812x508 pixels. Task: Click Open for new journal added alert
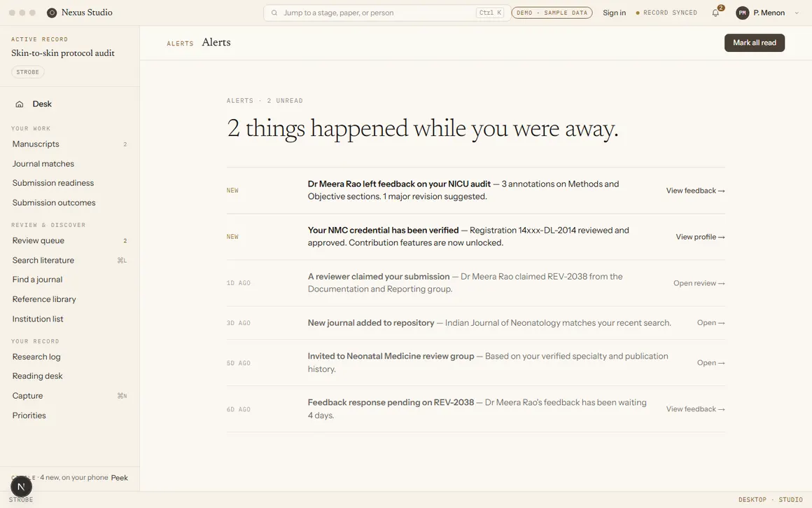click(x=710, y=322)
